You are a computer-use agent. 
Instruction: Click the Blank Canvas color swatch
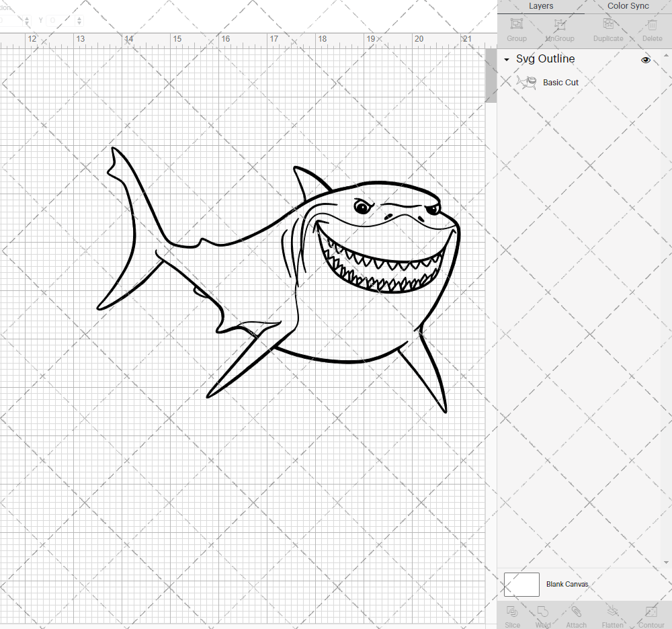click(x=521, y=584)
